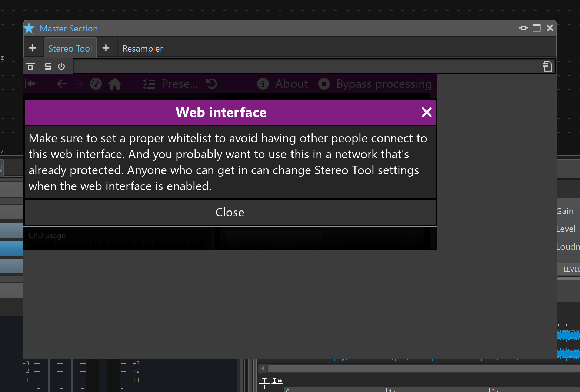
Task: Click the Stereo Tool collapse sidebar arrow icon
Action: coord(30,84)
